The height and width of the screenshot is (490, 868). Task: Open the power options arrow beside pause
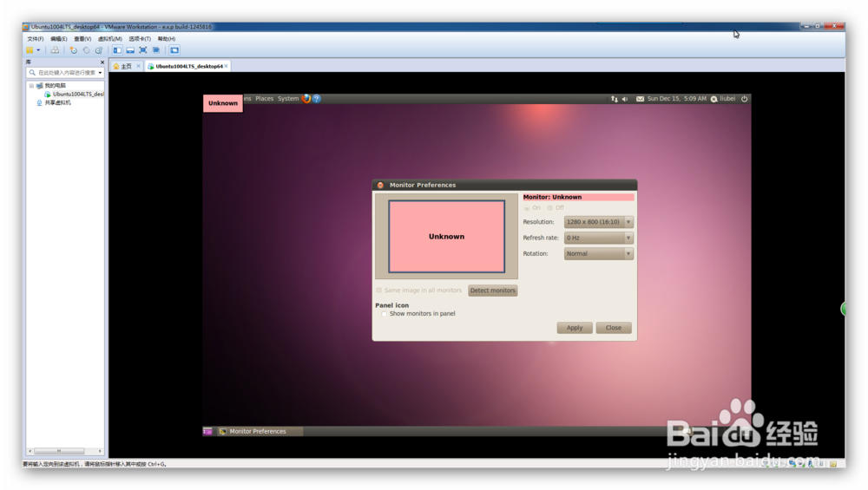[38, 49]
